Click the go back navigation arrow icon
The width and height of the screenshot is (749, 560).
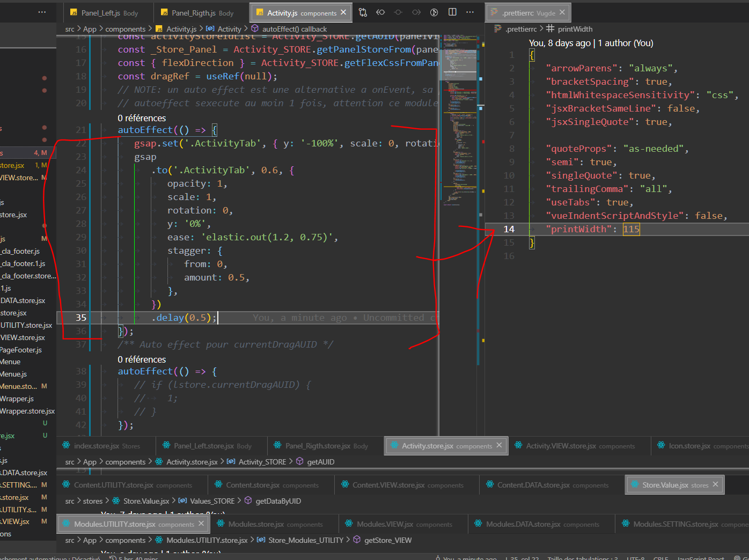coord(380,12)
